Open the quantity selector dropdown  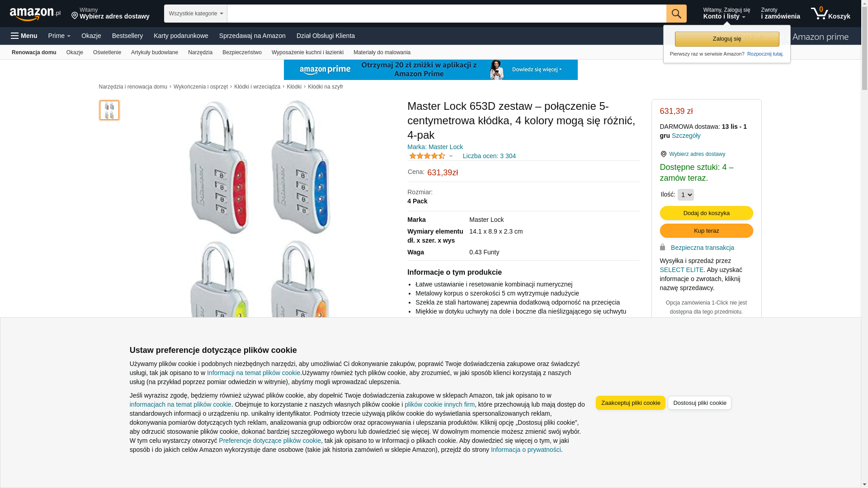point(686,195)
